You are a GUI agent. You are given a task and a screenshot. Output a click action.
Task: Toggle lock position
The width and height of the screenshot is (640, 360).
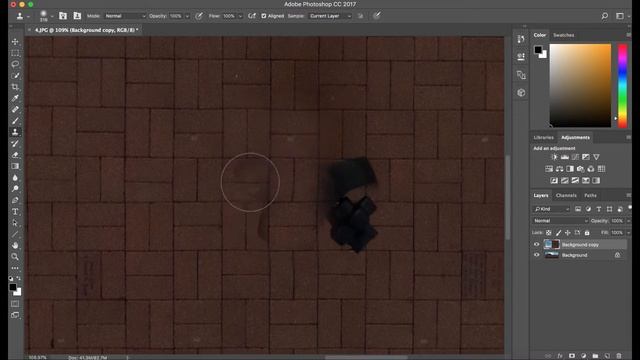point(568,233)
